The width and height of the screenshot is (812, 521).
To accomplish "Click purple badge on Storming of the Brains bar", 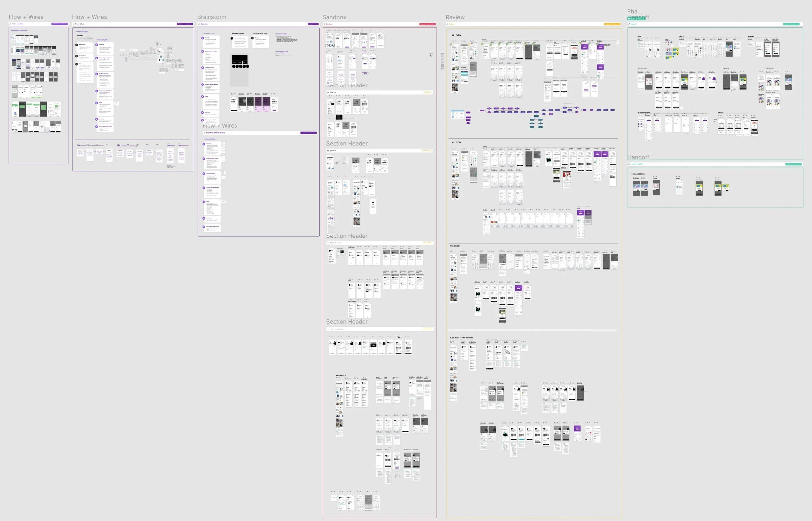I will pyautogui.click(x=308, y=133).
